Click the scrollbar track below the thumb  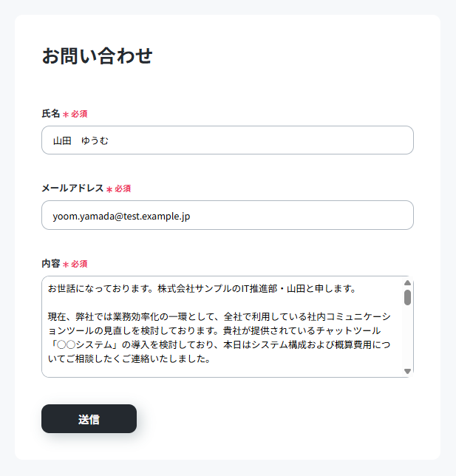coord(407,337)
